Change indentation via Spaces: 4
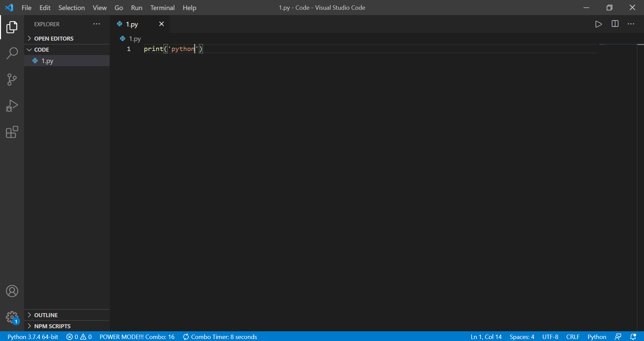This screenshot has width=644, height=341. (522, 337)
